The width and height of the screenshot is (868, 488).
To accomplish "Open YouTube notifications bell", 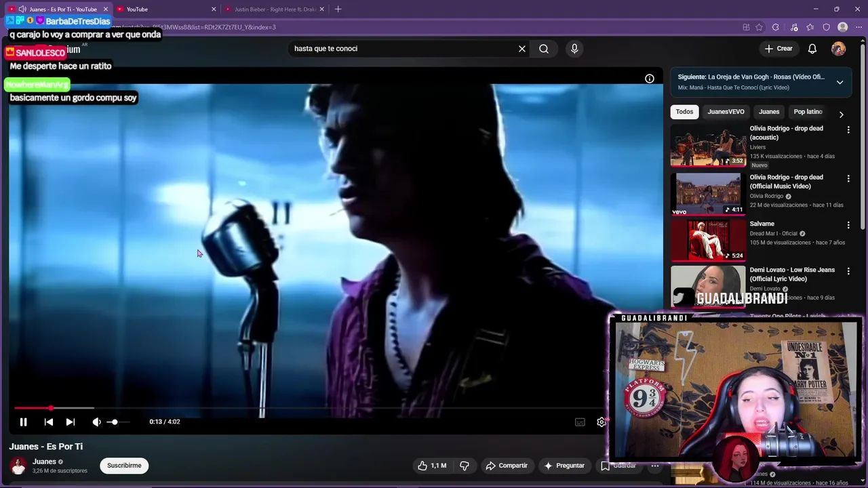I will [812, 49].
